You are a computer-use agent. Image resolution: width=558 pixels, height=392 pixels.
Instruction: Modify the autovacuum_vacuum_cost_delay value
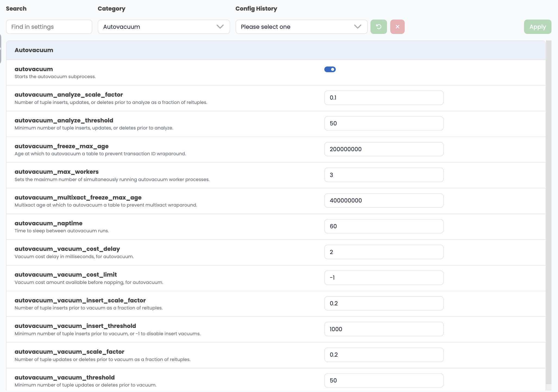[383, 252]
